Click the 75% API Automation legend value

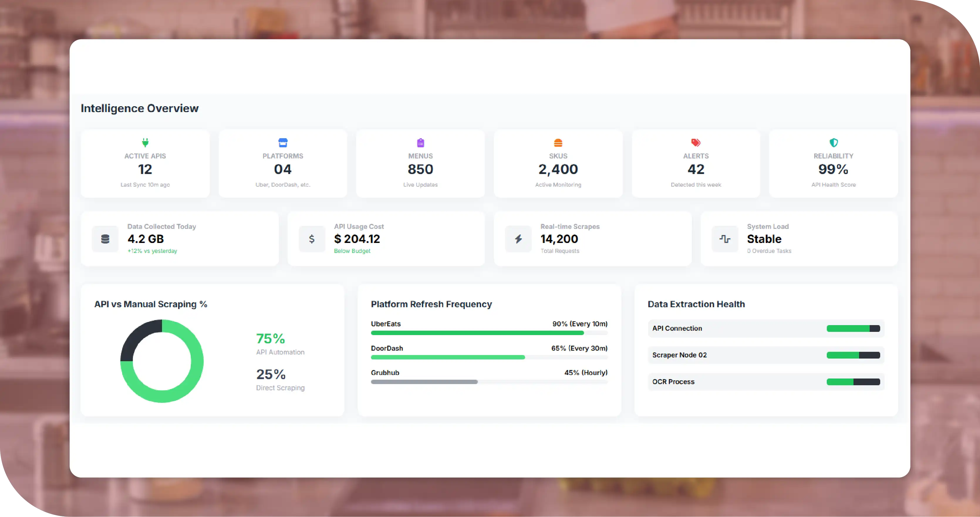pos(270,338)
